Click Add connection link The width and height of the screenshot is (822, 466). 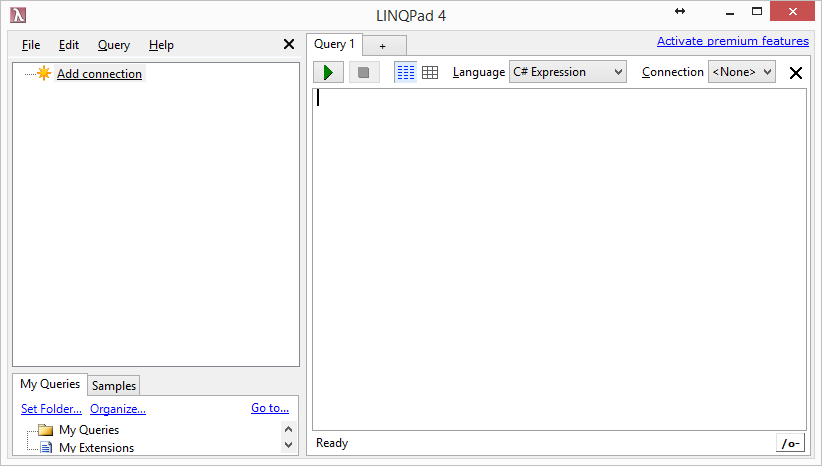[100, 74]
